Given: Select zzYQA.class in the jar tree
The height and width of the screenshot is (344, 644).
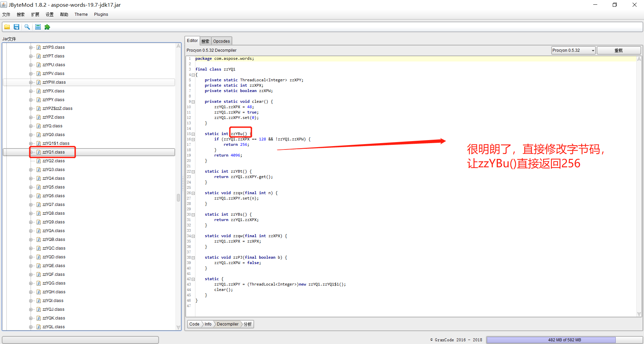Looking at the screenshot, I should 53,231.
